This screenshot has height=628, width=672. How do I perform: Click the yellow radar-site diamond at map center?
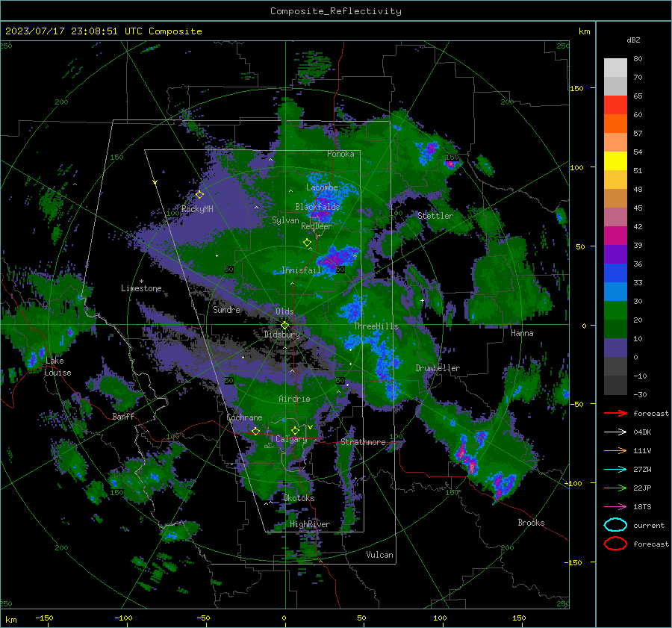point(284,325)
